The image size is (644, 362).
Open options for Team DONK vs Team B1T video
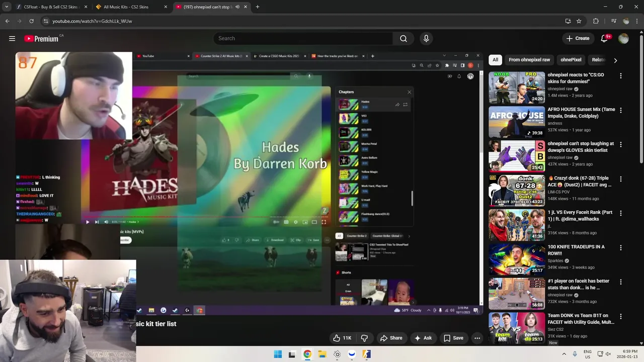[620, 316]
